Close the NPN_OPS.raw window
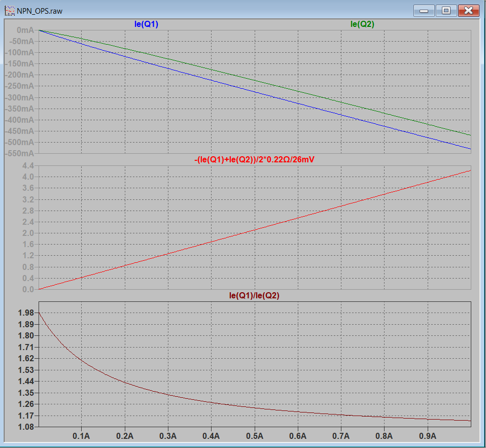The width and height of the screenshot is (486, 448). [x=469, y=11]
